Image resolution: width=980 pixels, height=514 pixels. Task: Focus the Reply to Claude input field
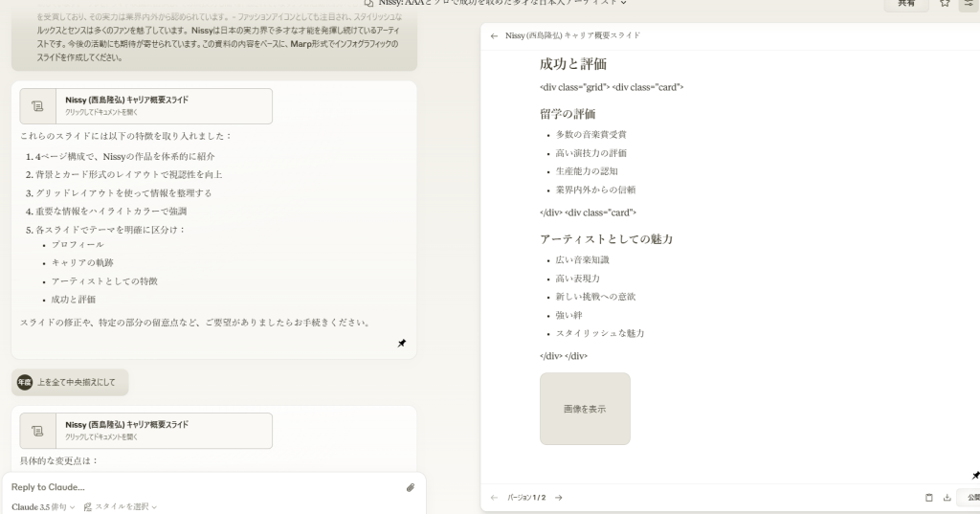pos(201,487)
